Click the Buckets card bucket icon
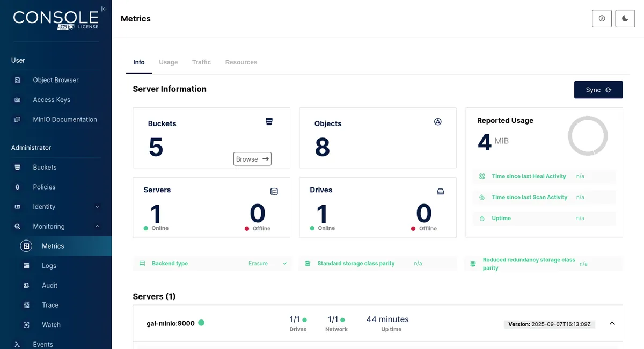Image resolution: width=644 pixels, height=349 pixels. (269, 122)
